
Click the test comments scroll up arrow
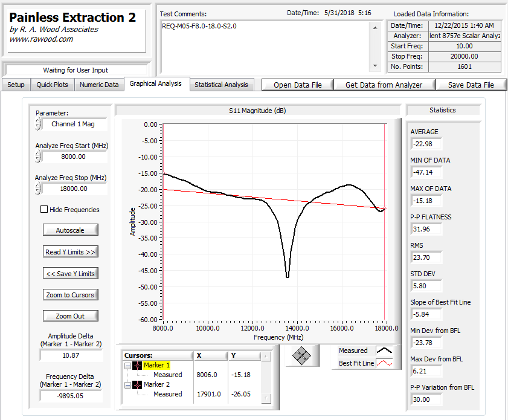click(x=375, y=28)
